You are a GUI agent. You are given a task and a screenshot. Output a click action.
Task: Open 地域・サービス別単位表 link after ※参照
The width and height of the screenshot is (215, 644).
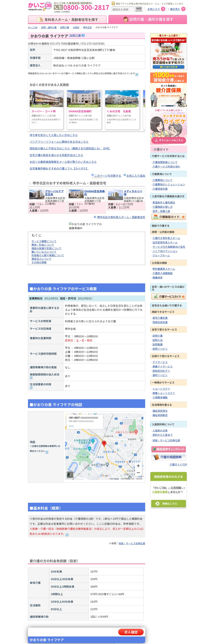pos(132,544)
